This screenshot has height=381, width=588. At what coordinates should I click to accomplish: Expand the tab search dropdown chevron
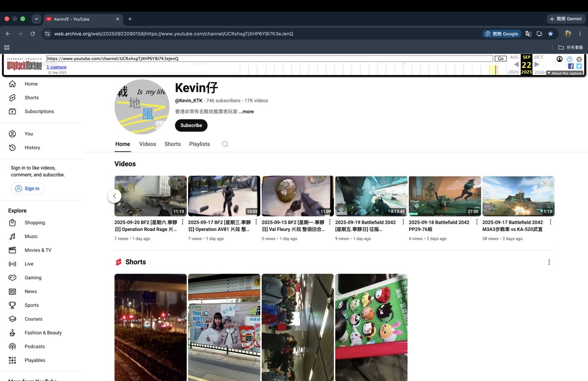click(36, 19)
